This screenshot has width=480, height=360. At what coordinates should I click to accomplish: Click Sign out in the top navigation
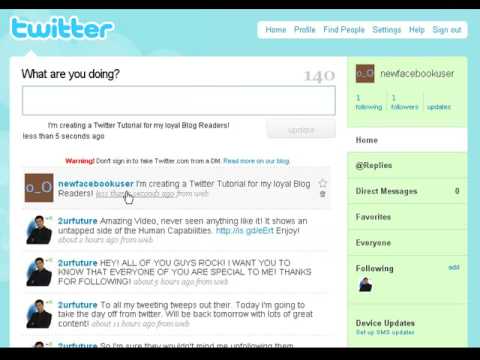coord(447,30)
